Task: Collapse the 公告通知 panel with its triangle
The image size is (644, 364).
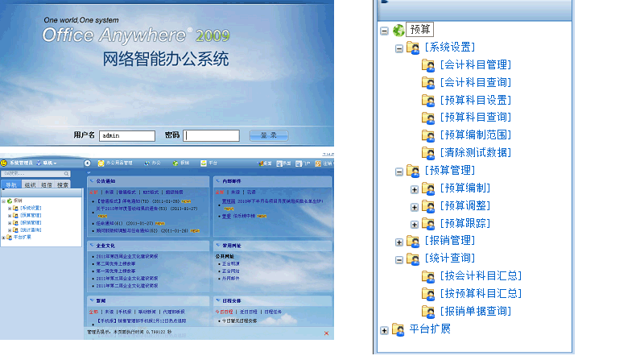Action: coord(92,180)
